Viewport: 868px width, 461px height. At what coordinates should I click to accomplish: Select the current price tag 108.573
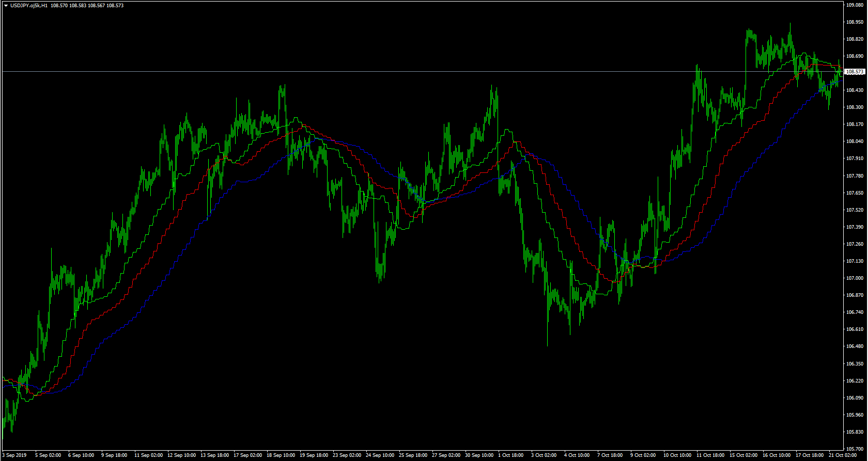(x=856, y=72)
